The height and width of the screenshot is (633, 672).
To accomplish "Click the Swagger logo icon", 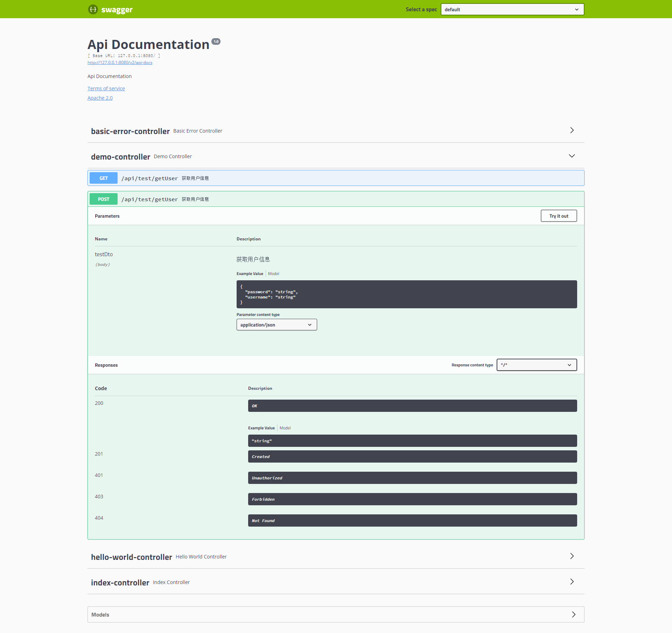I will coord(93,9).
